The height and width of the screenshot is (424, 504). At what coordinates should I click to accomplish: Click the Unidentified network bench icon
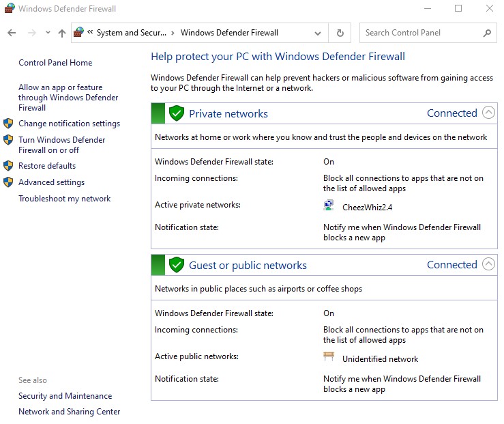click(329, 356)
